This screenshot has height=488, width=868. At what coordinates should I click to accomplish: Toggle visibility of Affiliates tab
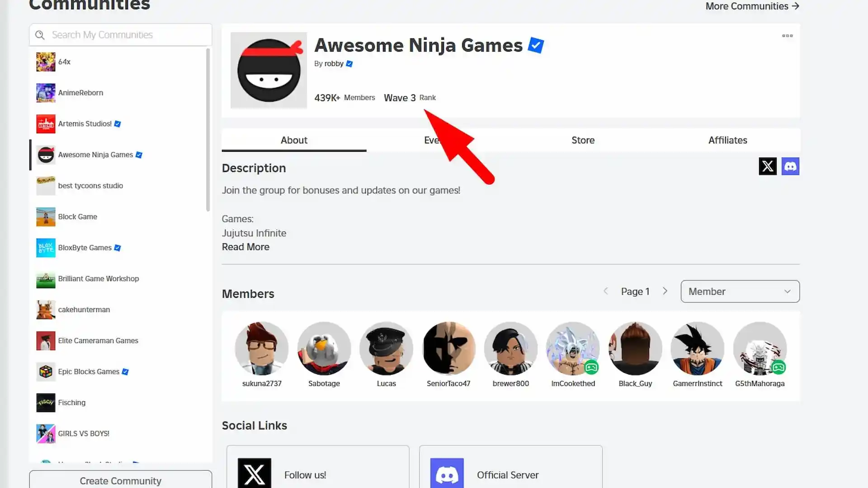728,140
